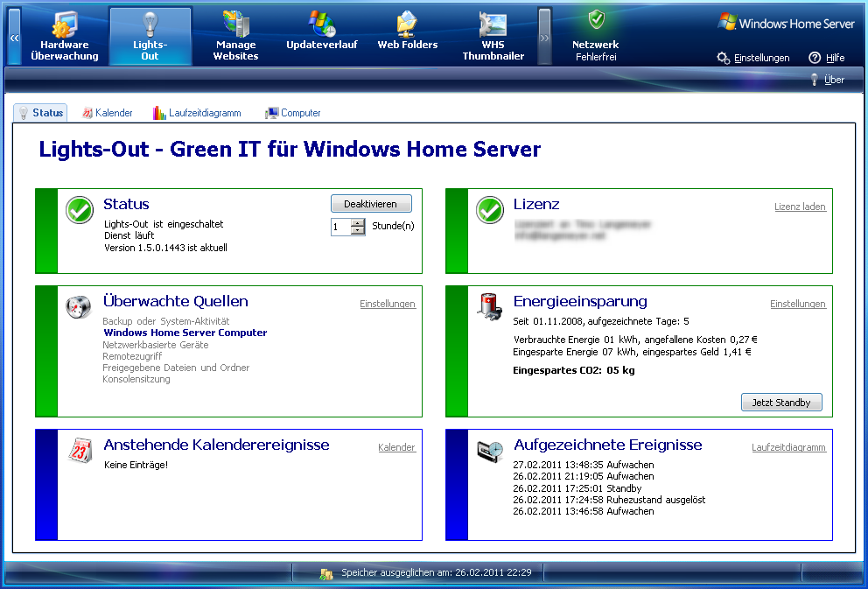Open the Hilfe help icon
Viewport: 868px width, 589px height.
point(827,58)
